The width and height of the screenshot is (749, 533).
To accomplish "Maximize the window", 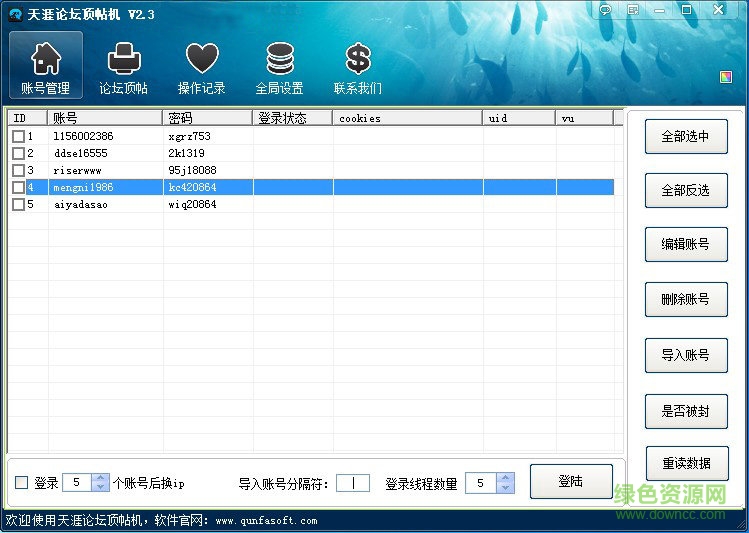I will point(687,10).
